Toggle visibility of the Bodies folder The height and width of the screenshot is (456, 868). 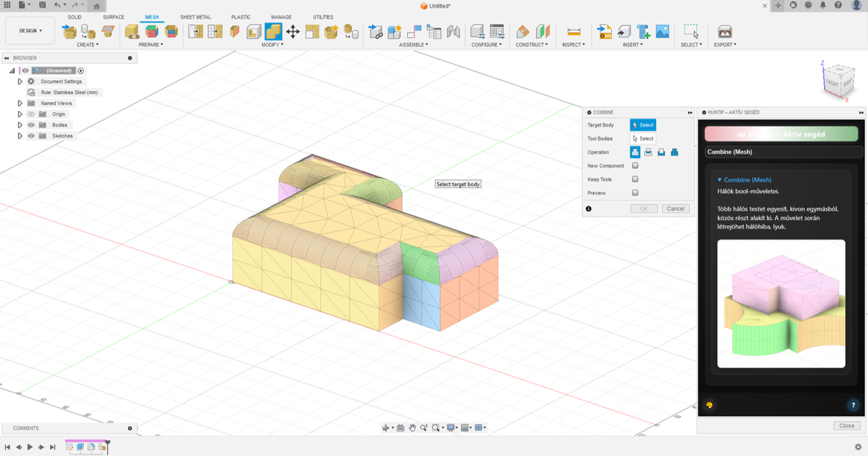[x=31, y=125]
